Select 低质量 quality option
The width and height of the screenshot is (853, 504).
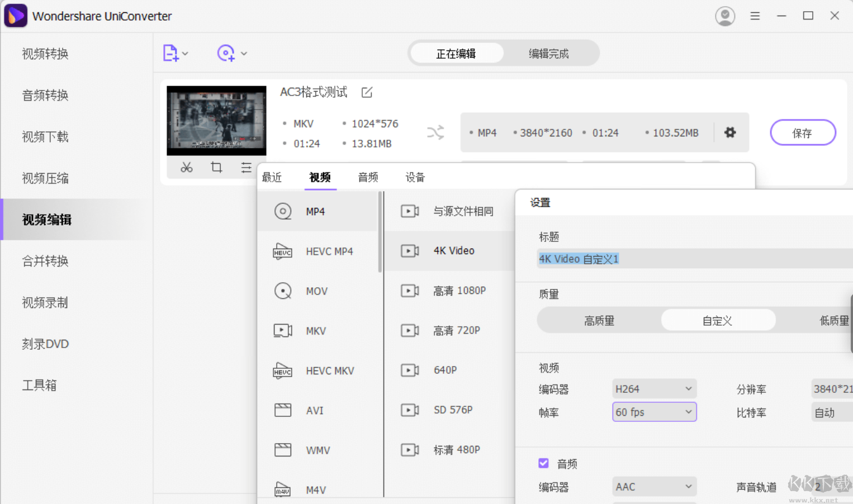pos(834,321)
